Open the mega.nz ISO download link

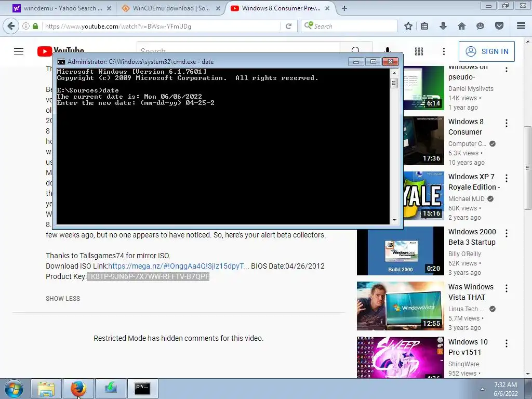pyautogui.click(x=179, y=266)
